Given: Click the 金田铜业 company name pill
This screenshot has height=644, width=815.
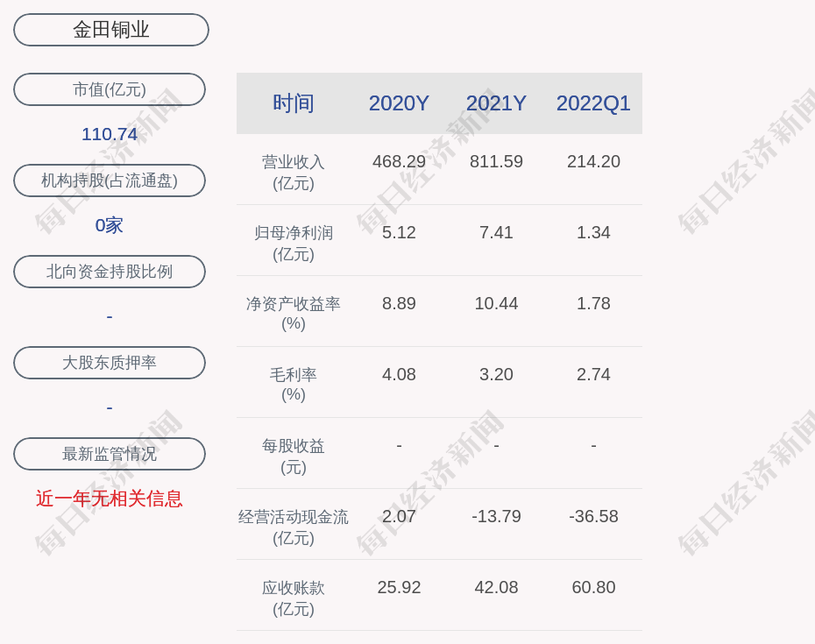Looking at the screenshot, I should click(x=111, y=30).
